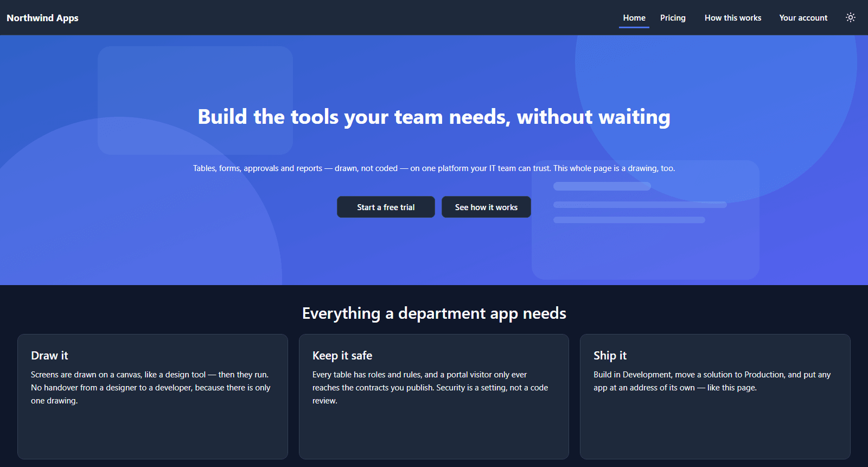Select the Draw it feature card

click(x=152, y=396)
